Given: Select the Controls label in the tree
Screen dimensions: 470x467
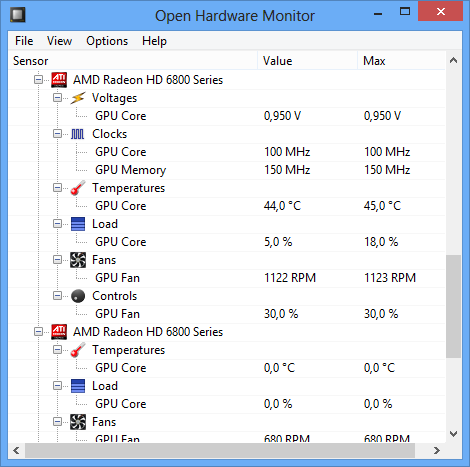Looking at the screenshot, I should pyautogui.click(x=114, y=296).
